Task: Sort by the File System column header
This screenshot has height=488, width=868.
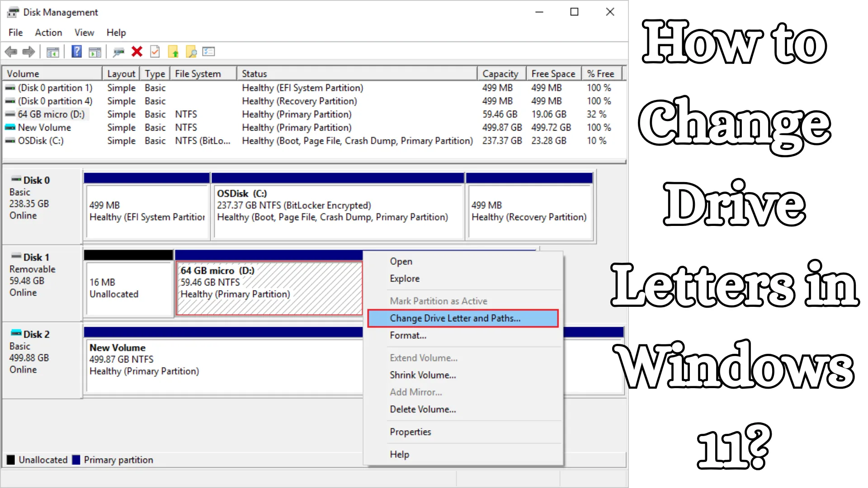Action: (203, 74)
